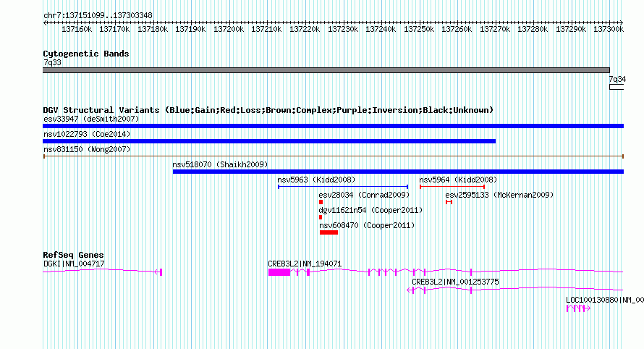
Task: Click the DGKI NM_004717 gene exon
Action: pos(161,272)
